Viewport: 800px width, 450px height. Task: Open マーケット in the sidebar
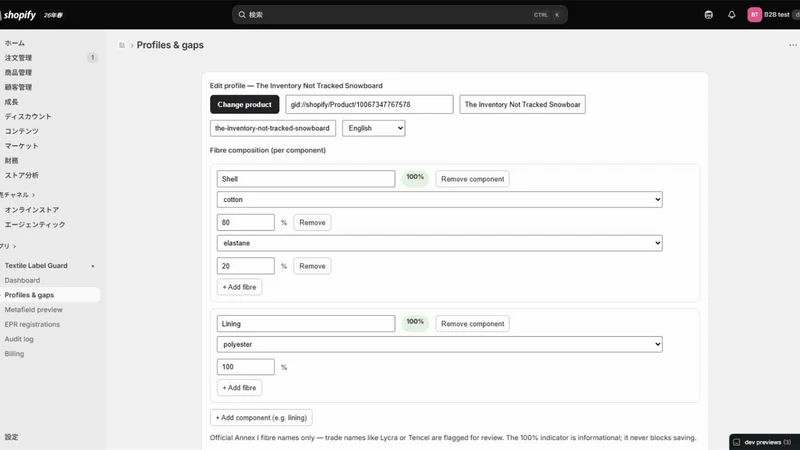[x=21, y=146]
